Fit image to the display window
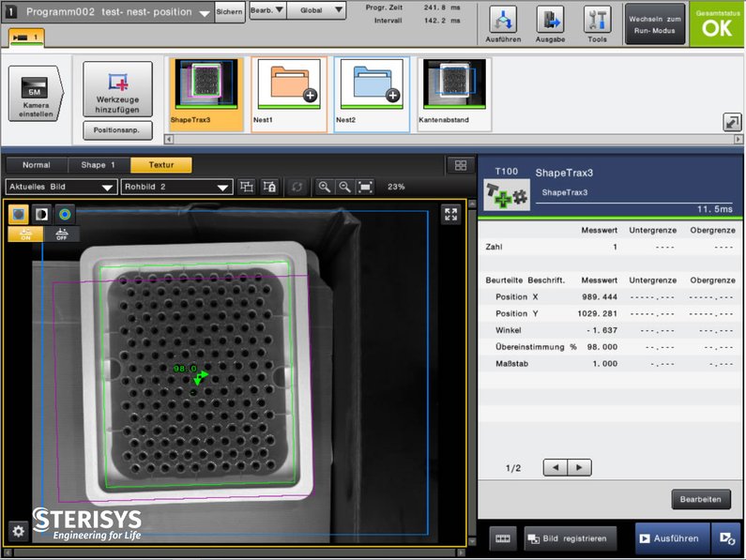 (365, 187)
